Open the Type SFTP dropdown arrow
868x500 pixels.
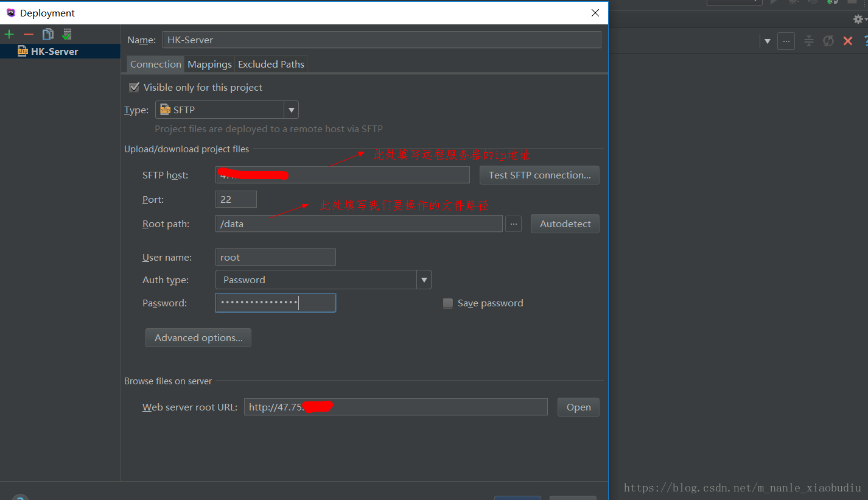click(x=292, y=110)
